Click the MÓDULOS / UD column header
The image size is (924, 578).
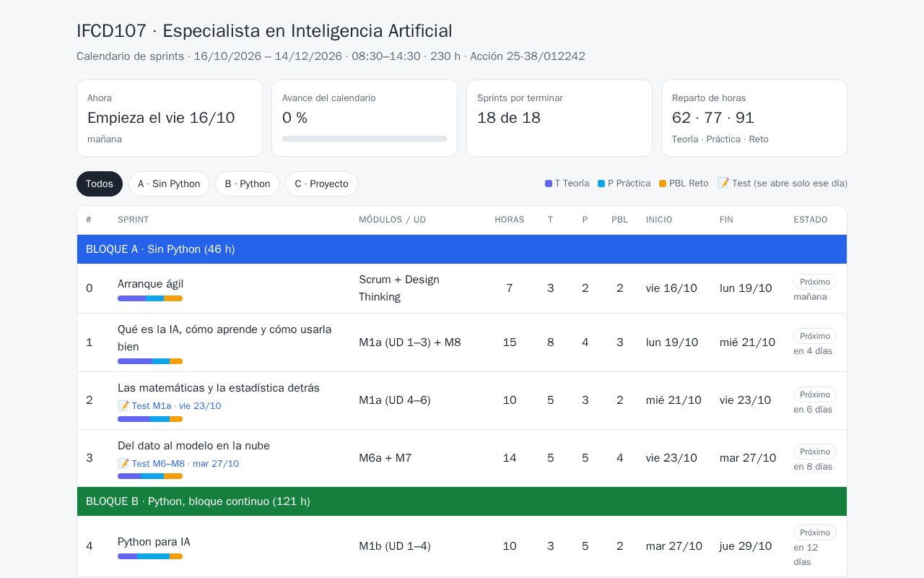click(392, 220)
